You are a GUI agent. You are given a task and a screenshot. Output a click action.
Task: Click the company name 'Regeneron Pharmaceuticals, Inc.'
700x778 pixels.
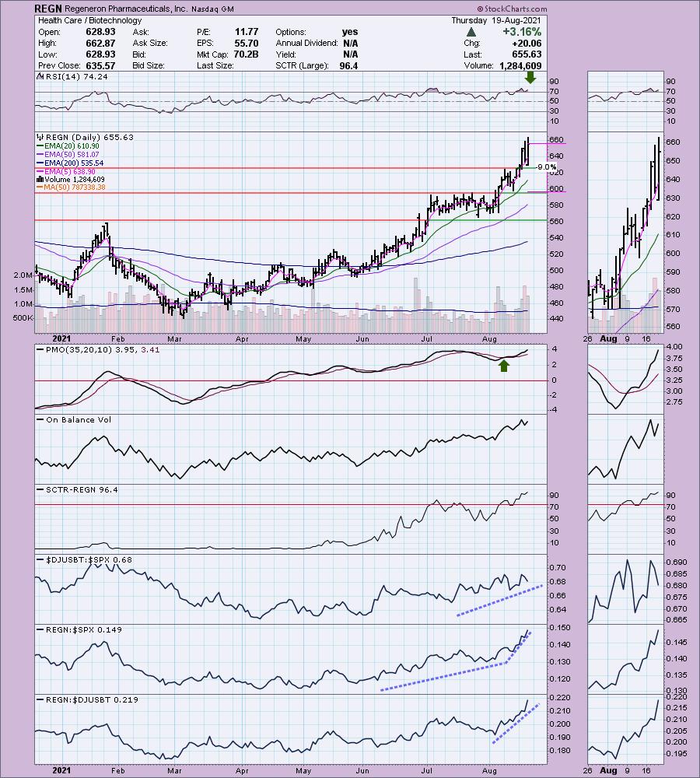pos(125,9)
